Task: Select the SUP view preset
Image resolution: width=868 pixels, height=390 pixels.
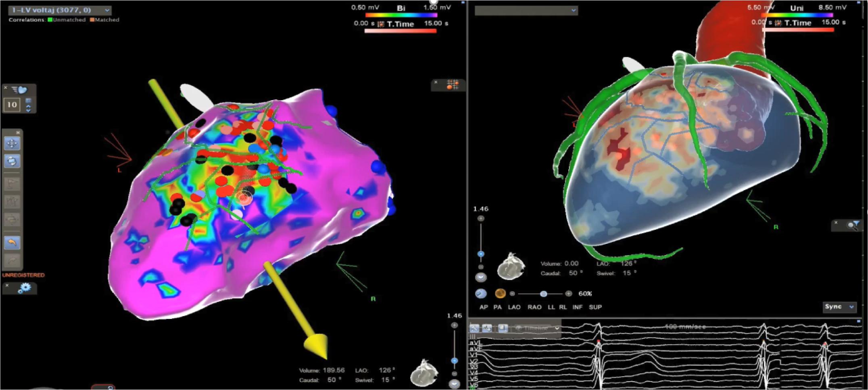Action: click(x=595, y=307)
